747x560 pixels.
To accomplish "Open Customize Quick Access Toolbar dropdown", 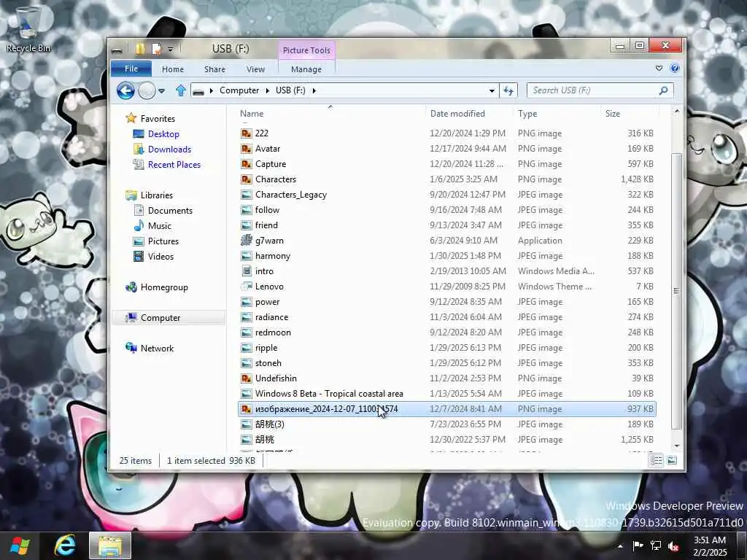I will click(x=171, y=49).
